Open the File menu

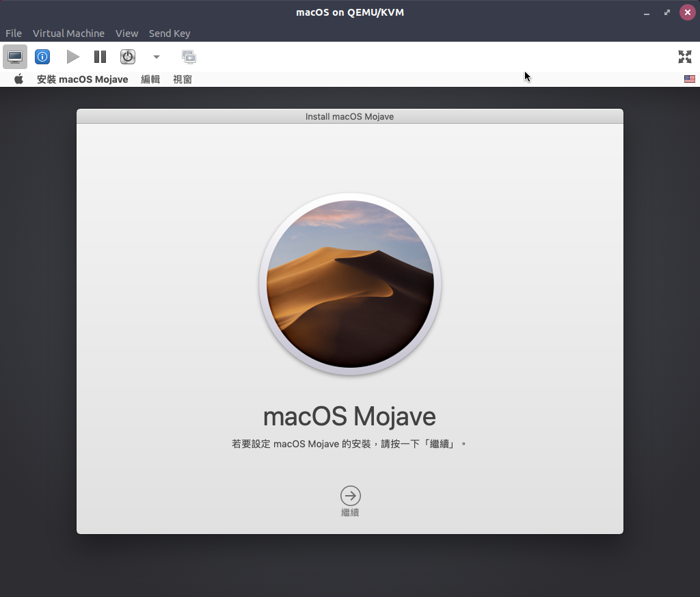[x=14, y=34]
